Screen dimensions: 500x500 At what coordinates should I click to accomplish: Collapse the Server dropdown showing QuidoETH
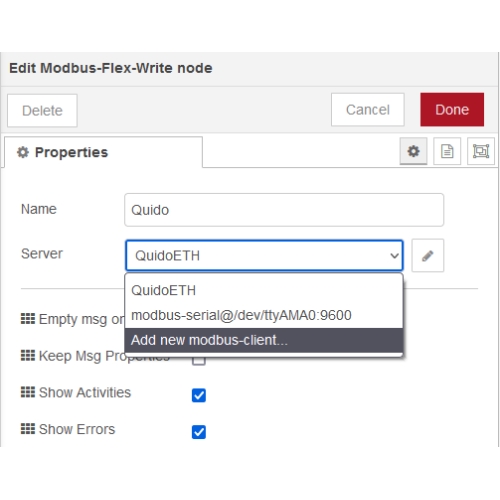[264, 255]
